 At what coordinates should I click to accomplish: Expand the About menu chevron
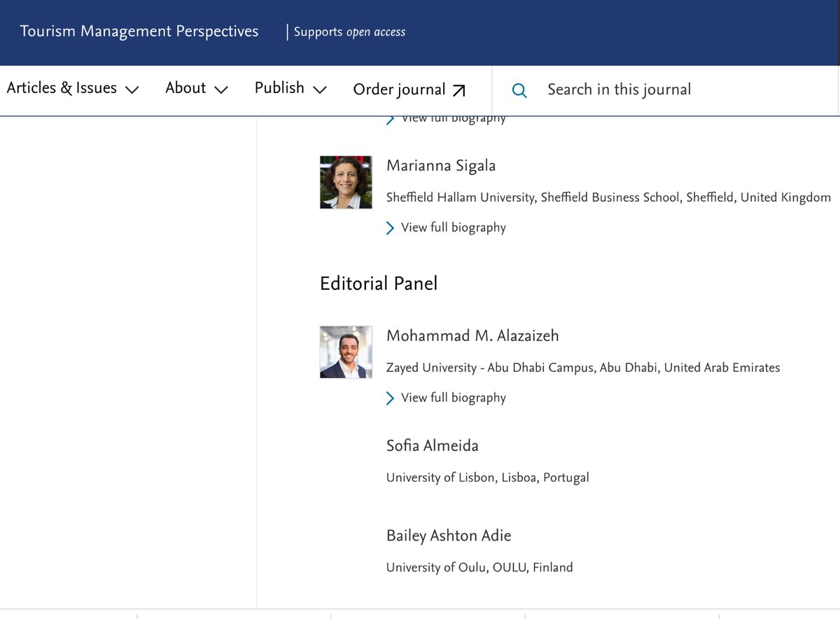point(221,90)
